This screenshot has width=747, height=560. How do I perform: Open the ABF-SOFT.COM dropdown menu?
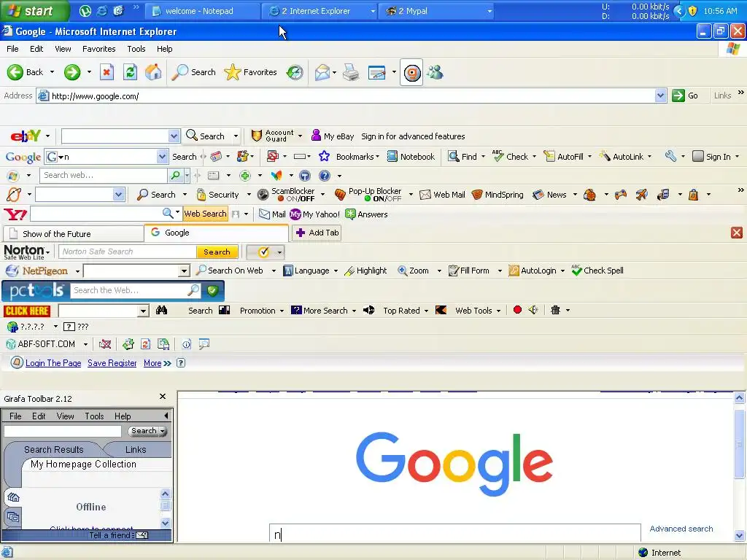tap(85, 344)
